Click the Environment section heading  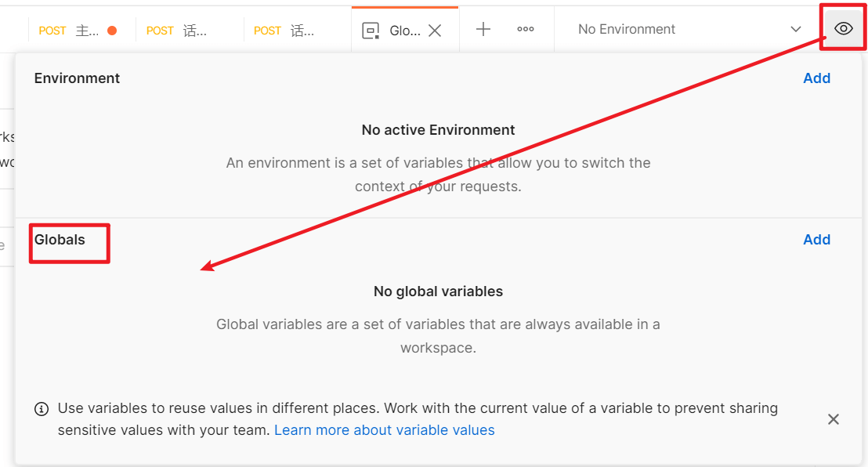click(77, 78)
